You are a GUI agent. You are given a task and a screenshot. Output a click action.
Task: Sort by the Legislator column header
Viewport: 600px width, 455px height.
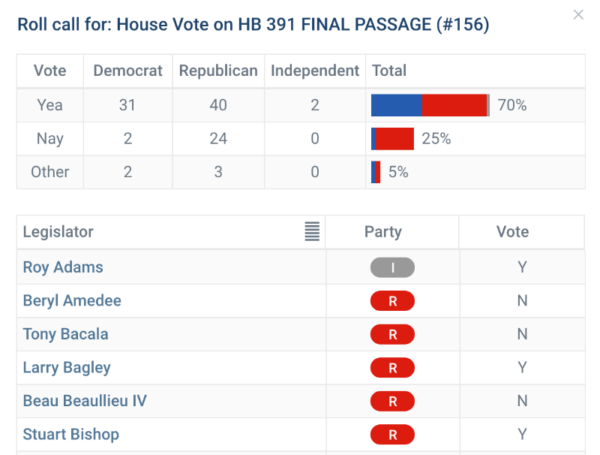point(58,232)
